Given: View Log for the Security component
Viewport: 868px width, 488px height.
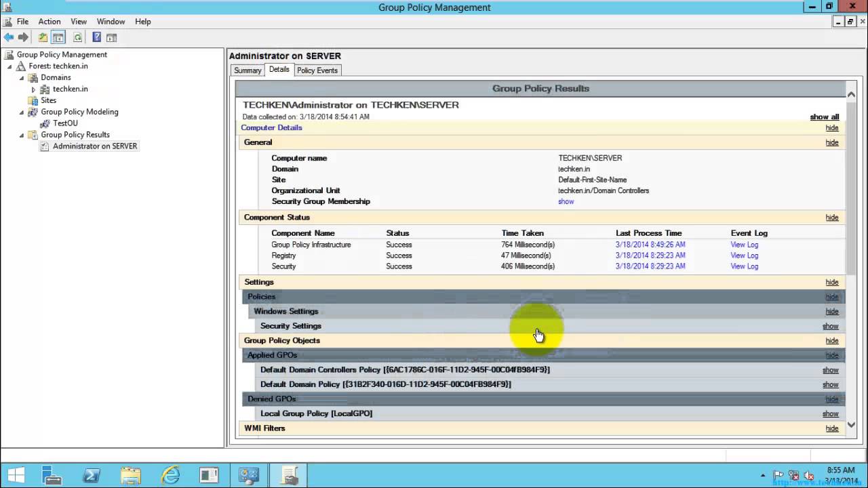Looking at the screenshot, I should (744, 266).
